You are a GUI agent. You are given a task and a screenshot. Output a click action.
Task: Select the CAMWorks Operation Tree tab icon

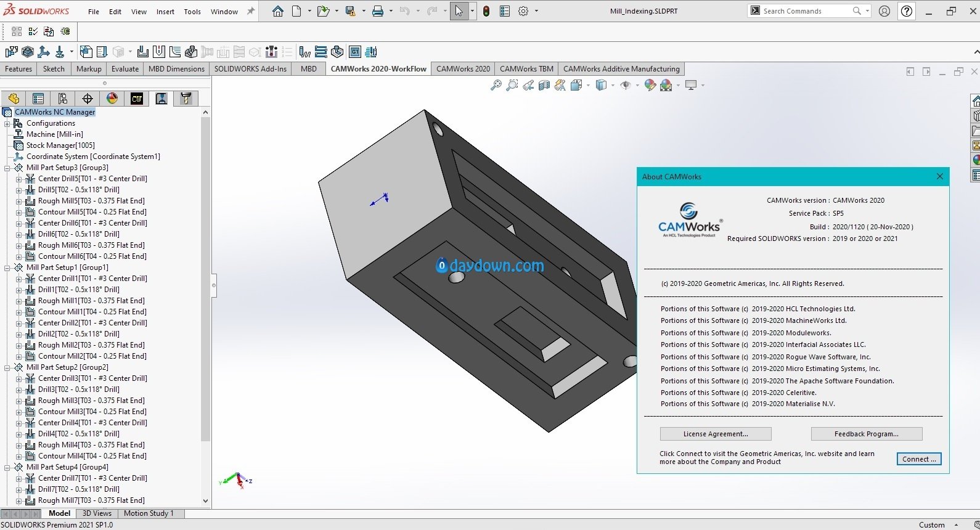pos(161,99)
